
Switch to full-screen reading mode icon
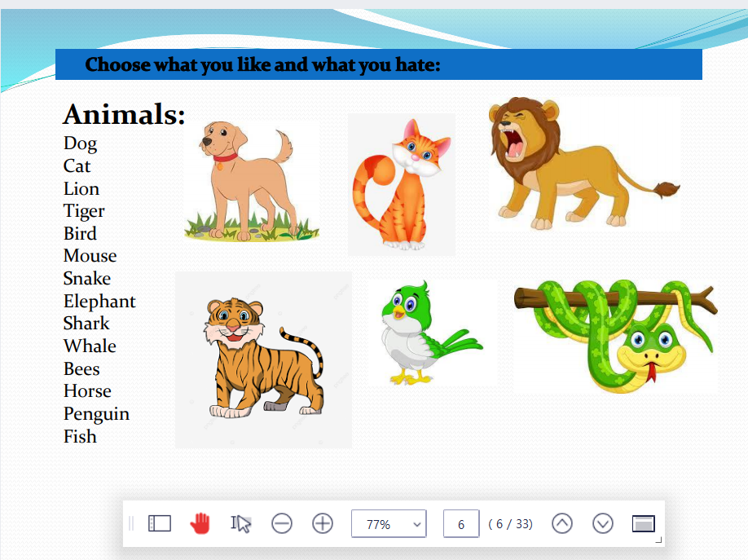pos(644,523)
